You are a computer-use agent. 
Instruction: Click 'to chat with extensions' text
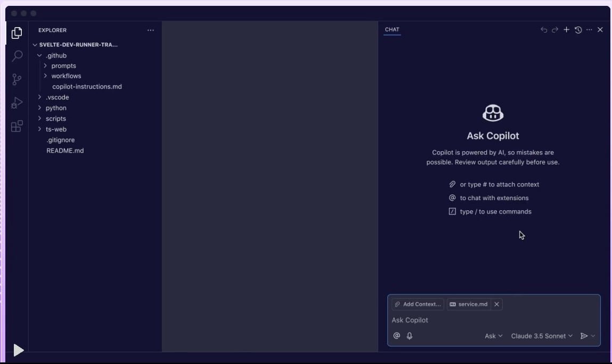coord(494,198)
